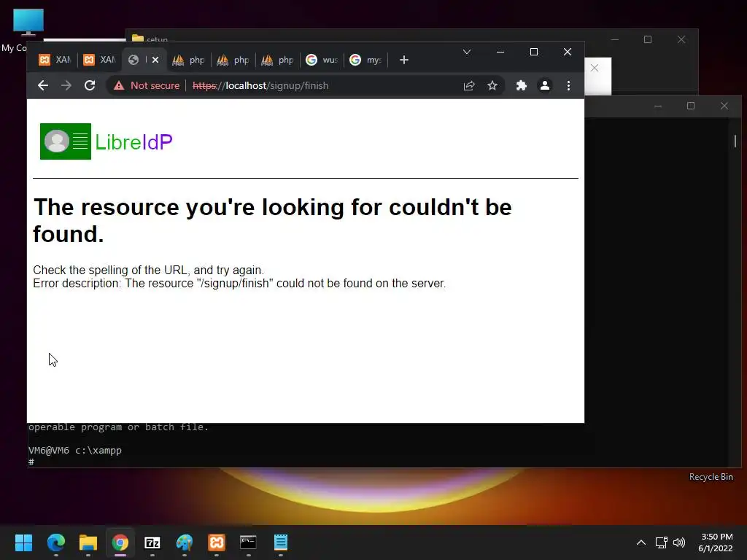Viewport: 747px width, 560px height.
Task: Open Chrome's three-dot menu
Action: [568, 86]
